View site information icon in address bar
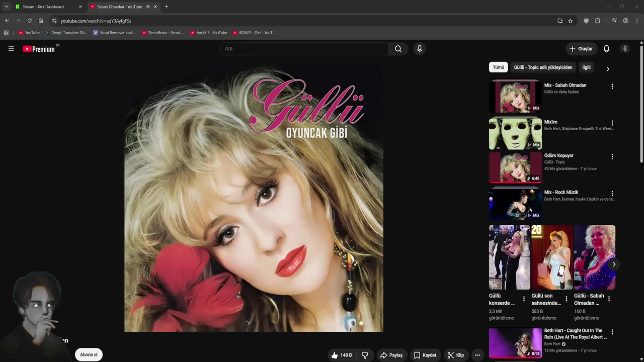 click(x=54, y=21)
